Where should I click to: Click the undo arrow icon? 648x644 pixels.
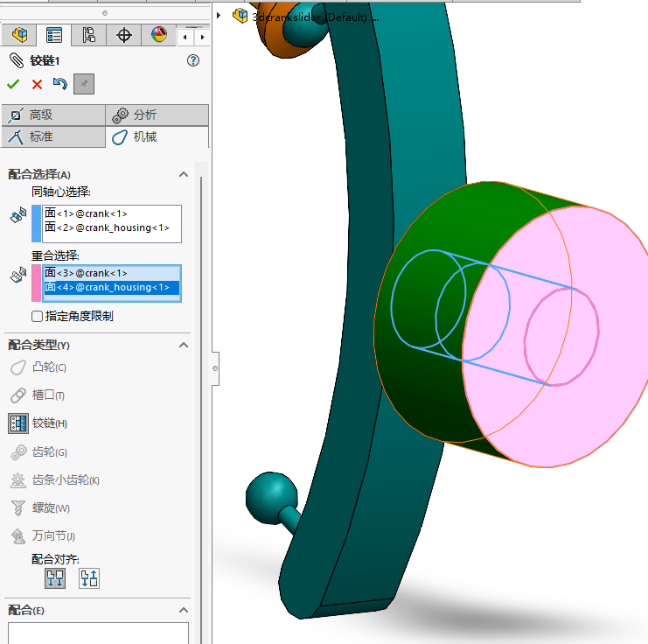(x=59, y=84)
